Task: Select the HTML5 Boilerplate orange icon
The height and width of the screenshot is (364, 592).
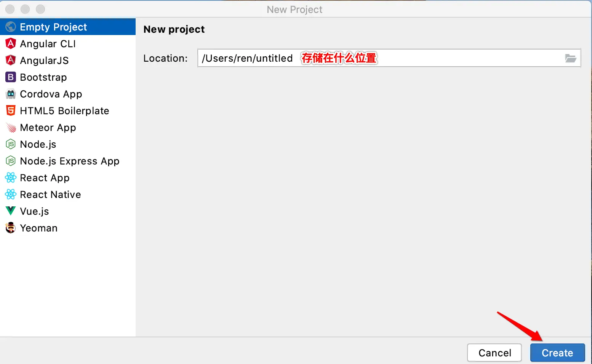Action: pos(11,110)
